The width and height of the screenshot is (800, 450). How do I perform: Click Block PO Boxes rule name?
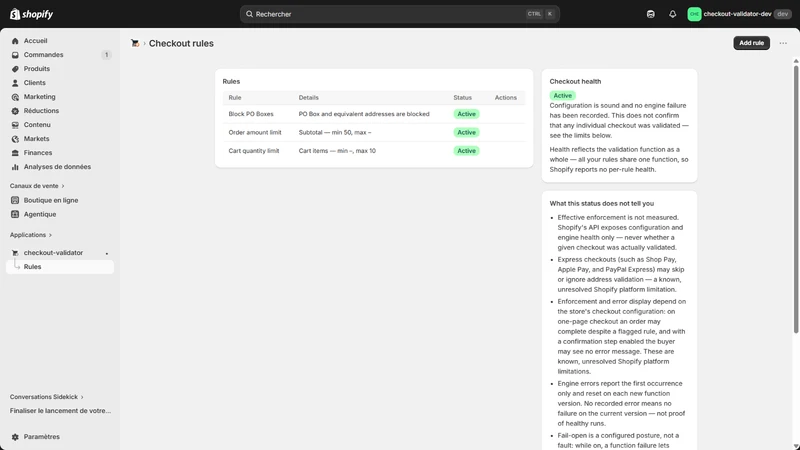tap(251, 114)
